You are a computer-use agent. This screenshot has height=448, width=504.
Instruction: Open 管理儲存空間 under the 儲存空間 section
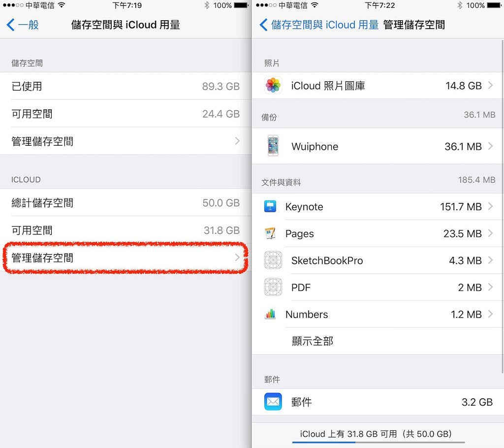coord(126,141)
